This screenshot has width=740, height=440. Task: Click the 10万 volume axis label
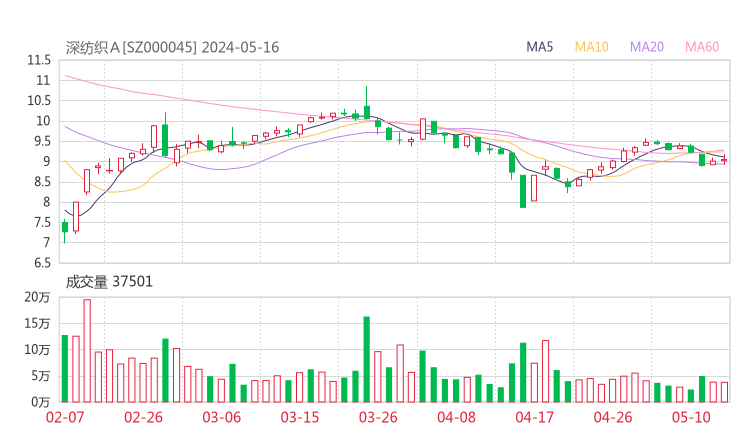pyautogui.click(x=37, y=350)
